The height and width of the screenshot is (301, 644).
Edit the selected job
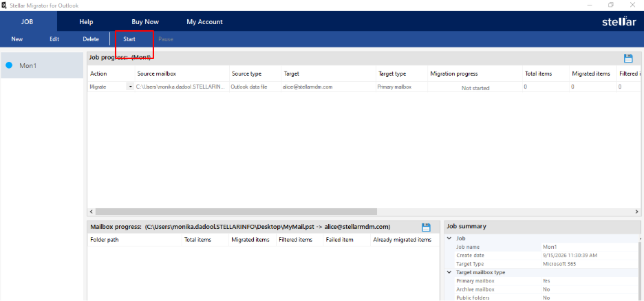[x=54, y=39]
